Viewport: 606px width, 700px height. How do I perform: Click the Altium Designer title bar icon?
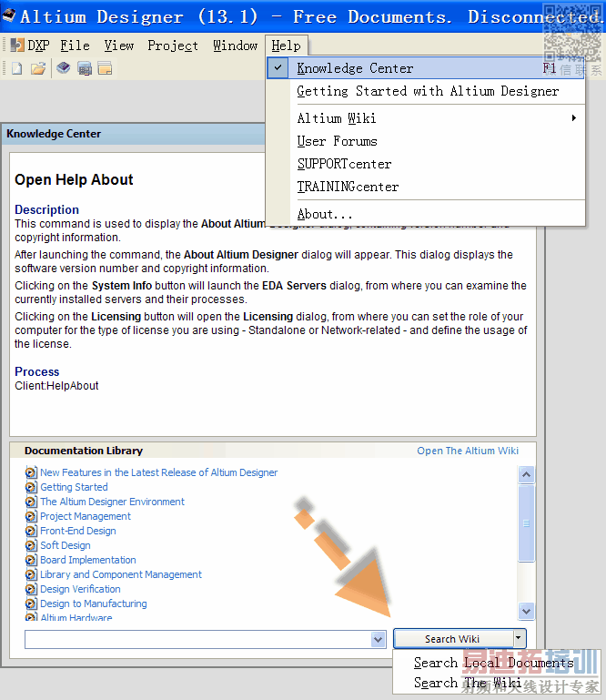9,16
